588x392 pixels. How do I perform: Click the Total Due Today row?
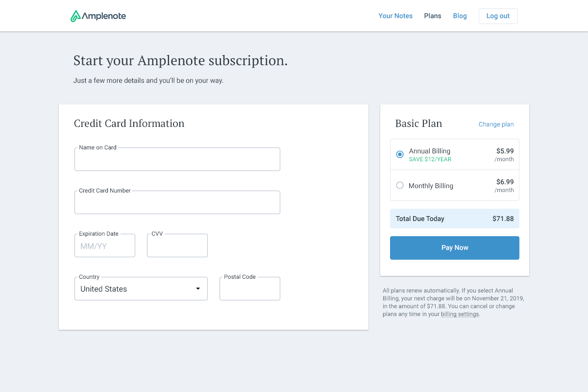[454, 219]
